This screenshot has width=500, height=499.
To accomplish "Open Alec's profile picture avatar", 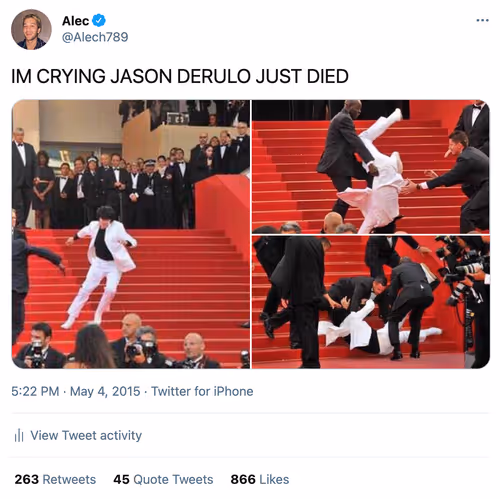I will click(31, 29).
